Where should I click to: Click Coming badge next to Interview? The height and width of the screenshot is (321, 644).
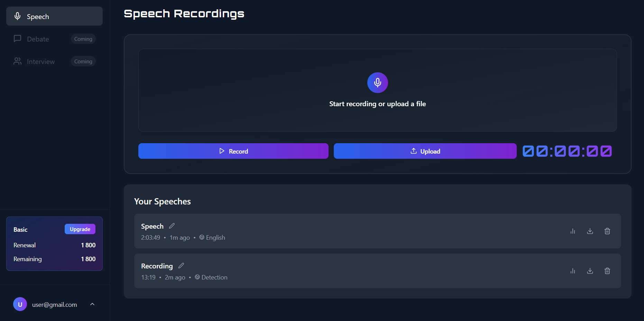click(x=83, y=61)
